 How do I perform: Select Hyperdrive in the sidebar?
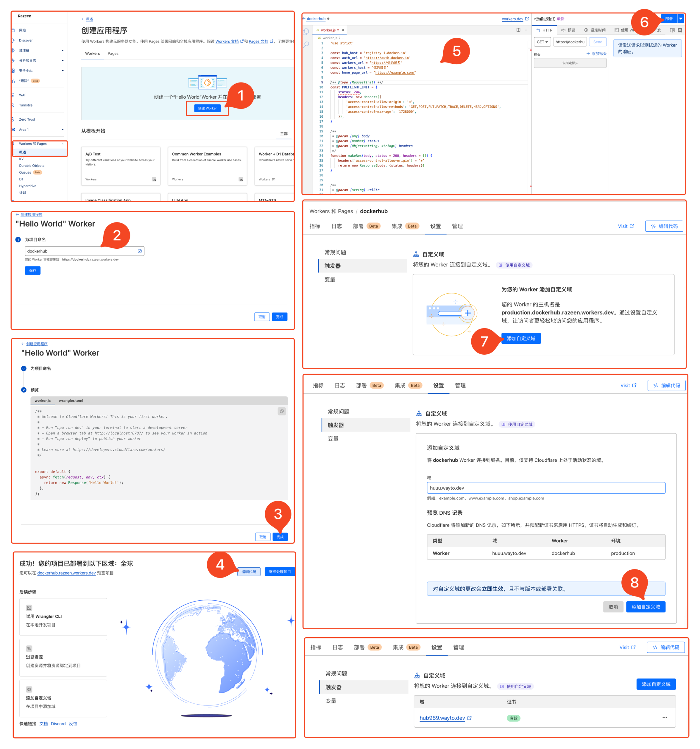pyautogui.click(x=28, y=186)
